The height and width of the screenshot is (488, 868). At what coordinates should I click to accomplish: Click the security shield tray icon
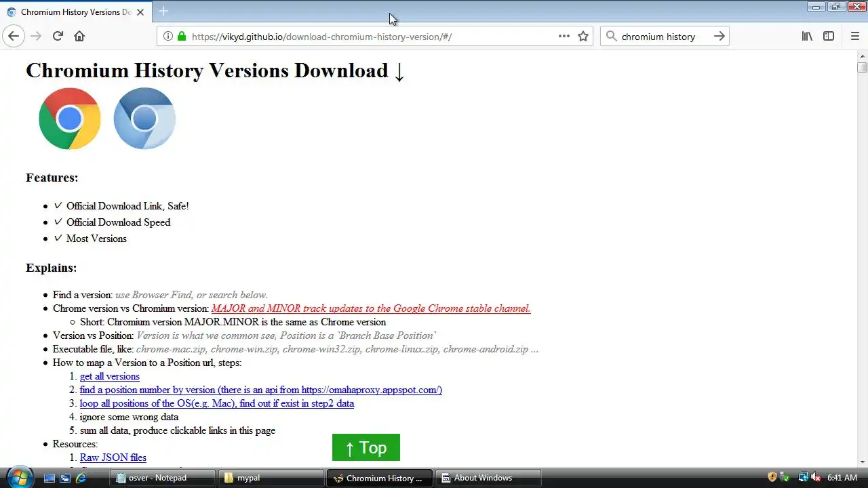[x=772, y=477]
